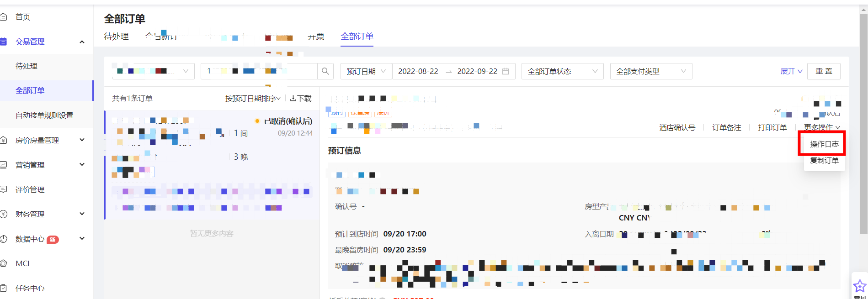The image size is (868, 299).
Task: Select 复制订单 from the menu
Action: (x=824, y=160)
